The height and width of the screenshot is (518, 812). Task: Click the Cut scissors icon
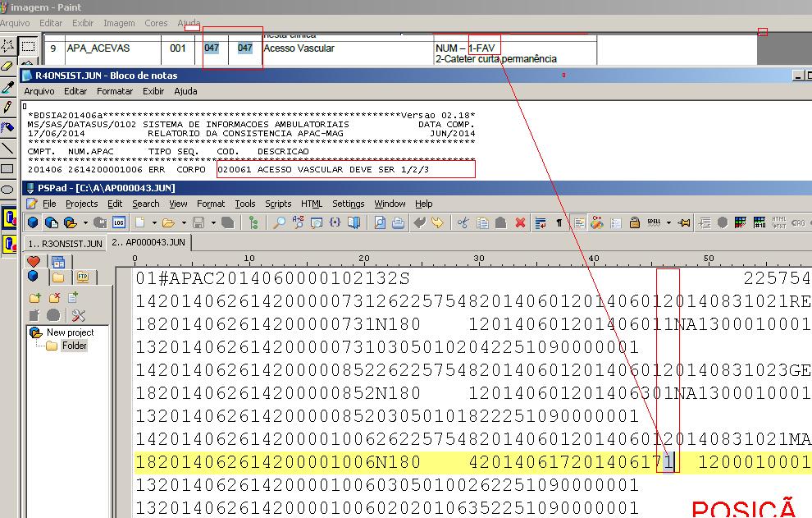463,222
